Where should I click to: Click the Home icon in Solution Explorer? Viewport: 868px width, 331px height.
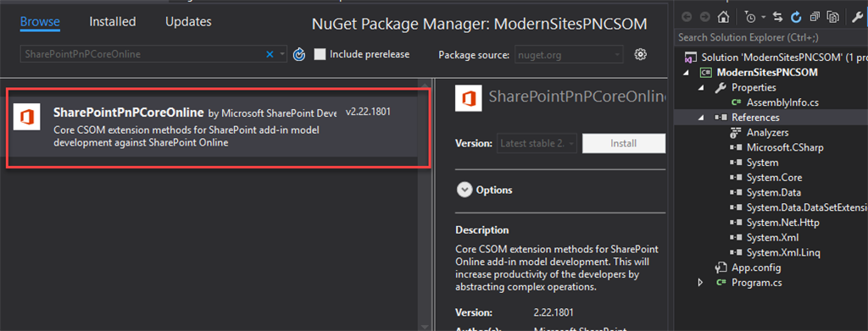point(723,18)
